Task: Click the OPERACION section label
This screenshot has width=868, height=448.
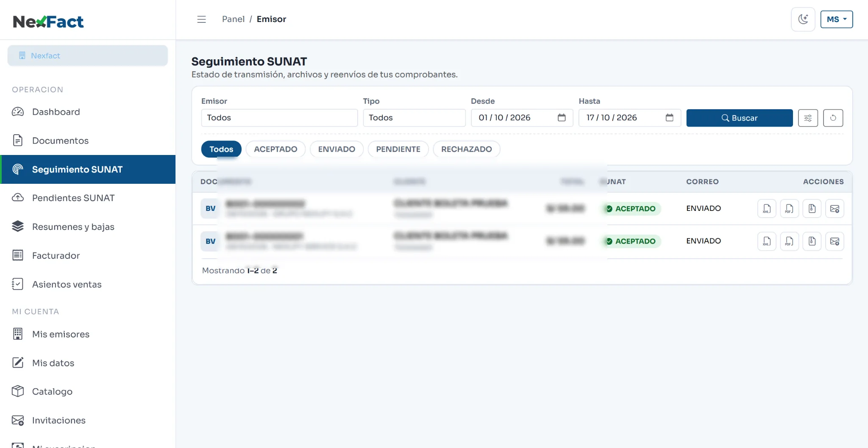Action: coord(37,90)
